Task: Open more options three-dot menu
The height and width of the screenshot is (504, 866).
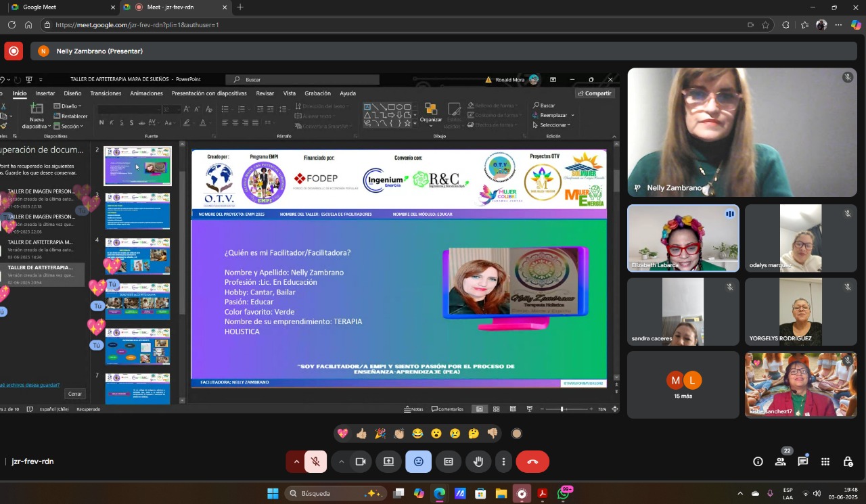Action: [x=503, y=461]
